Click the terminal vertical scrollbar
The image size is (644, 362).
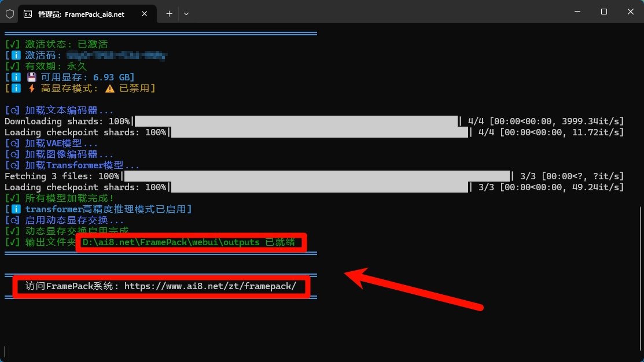pyautogui.click(x=641, y=279)
